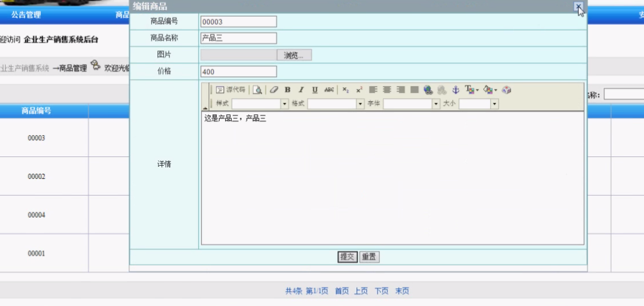
Task: Close the 编辑商品 dialog
Action: click(578, 6)
